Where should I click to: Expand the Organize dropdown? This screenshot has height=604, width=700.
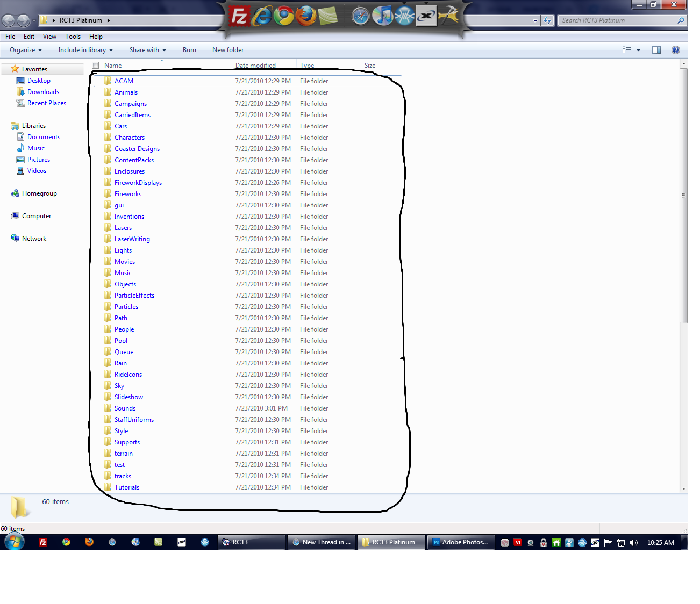[26, 50]
